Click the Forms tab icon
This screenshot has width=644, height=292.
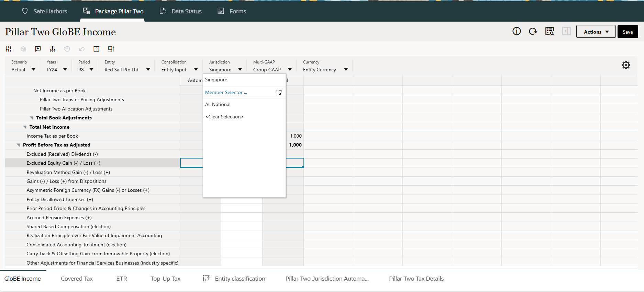pyautogui.click(x=221, y=11)
